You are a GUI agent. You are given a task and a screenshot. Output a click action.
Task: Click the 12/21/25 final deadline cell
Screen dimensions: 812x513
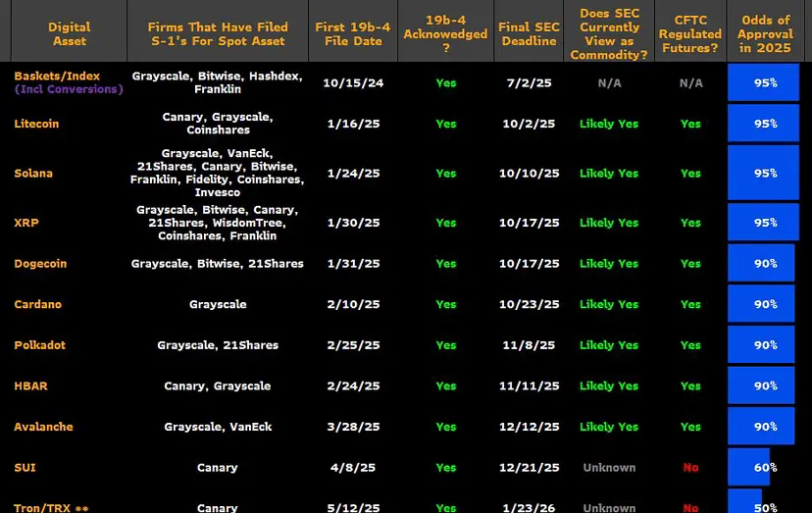529,468
